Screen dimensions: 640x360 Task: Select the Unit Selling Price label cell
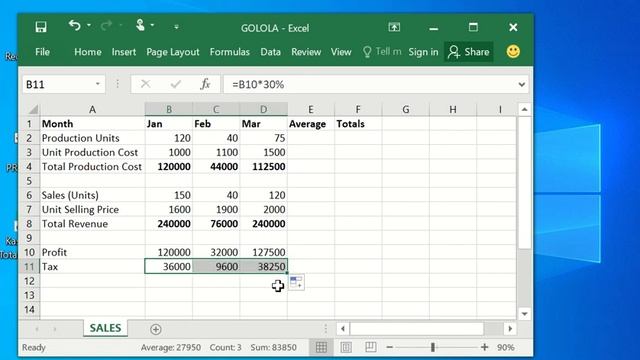[x=93, y=209]
